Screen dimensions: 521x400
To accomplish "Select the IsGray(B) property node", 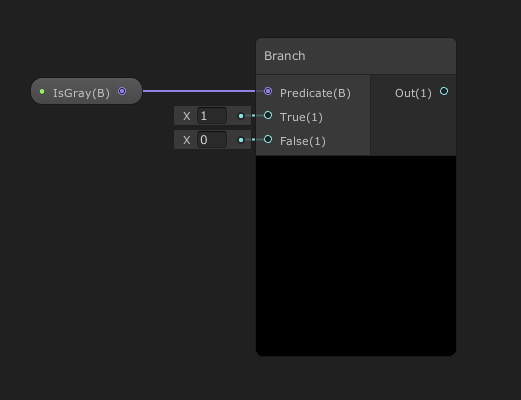I will (86, 91).
